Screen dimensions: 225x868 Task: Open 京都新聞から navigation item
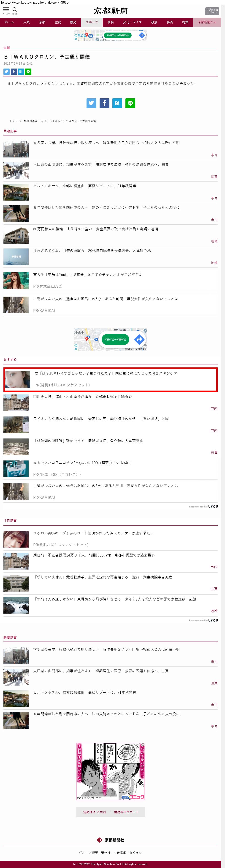click(x=207, y=22)
